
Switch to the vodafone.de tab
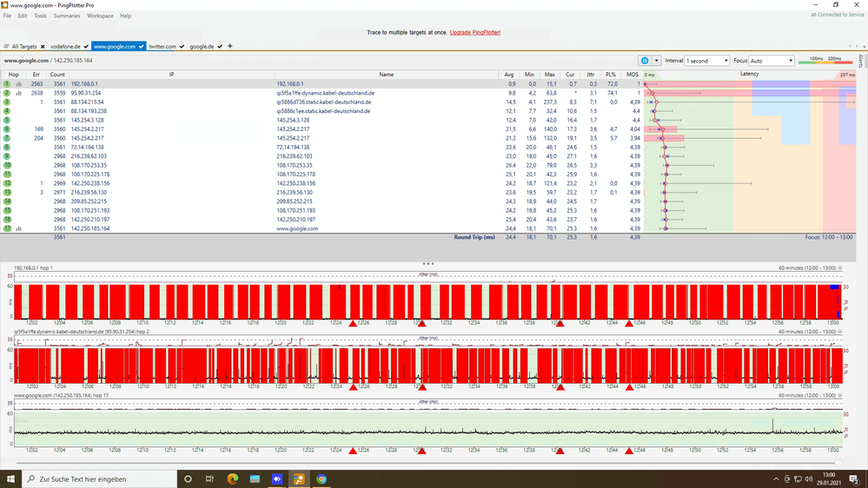pyautogui.click(x=65, y=47)
